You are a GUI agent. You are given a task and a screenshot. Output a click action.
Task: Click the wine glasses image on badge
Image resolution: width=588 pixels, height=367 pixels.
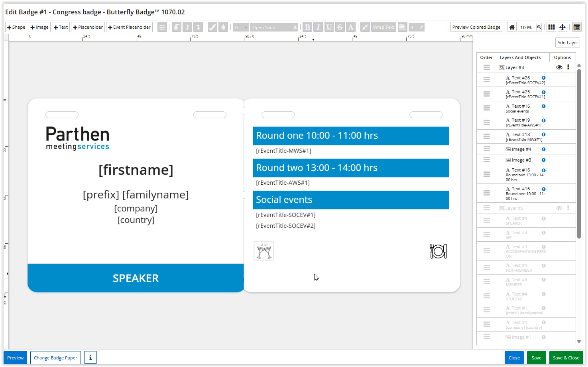[264, 251]
